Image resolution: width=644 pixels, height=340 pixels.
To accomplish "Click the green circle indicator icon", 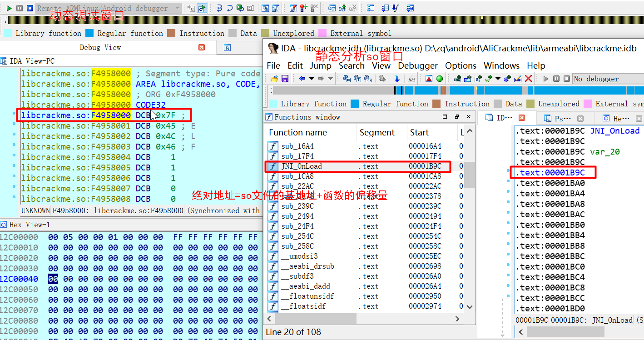I will tap(440, 79).
